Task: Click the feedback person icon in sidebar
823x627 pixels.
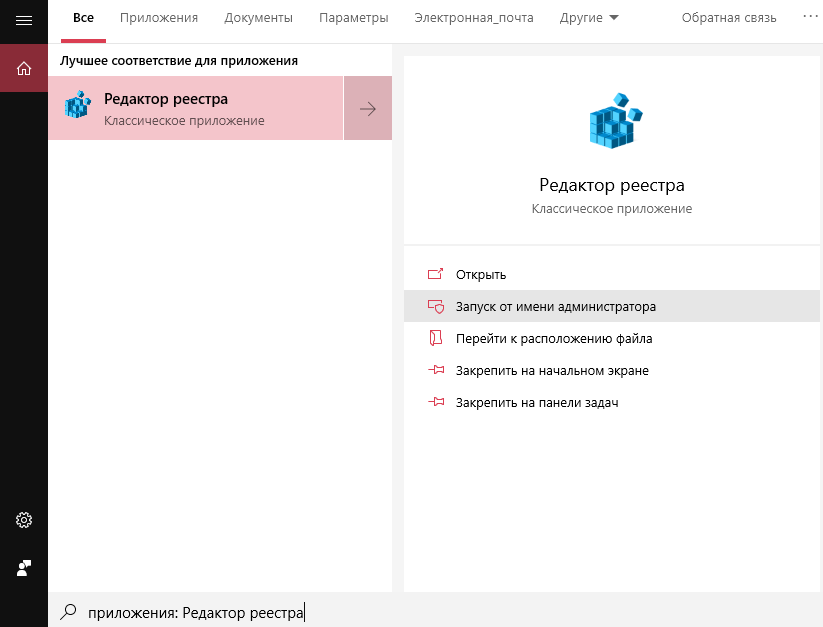Action: pos(24,568)
